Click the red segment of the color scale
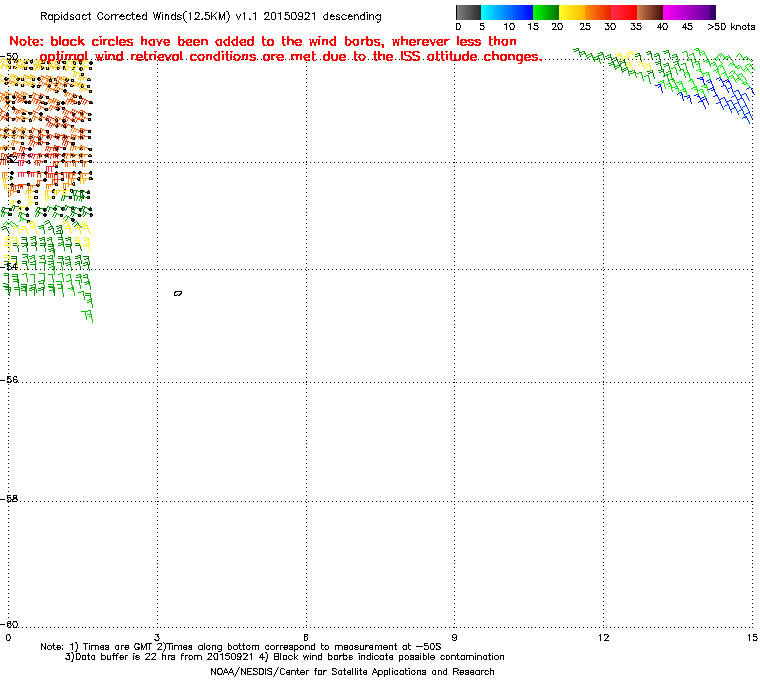This screenshot has width=760, height=688. [x=624, y=12]
